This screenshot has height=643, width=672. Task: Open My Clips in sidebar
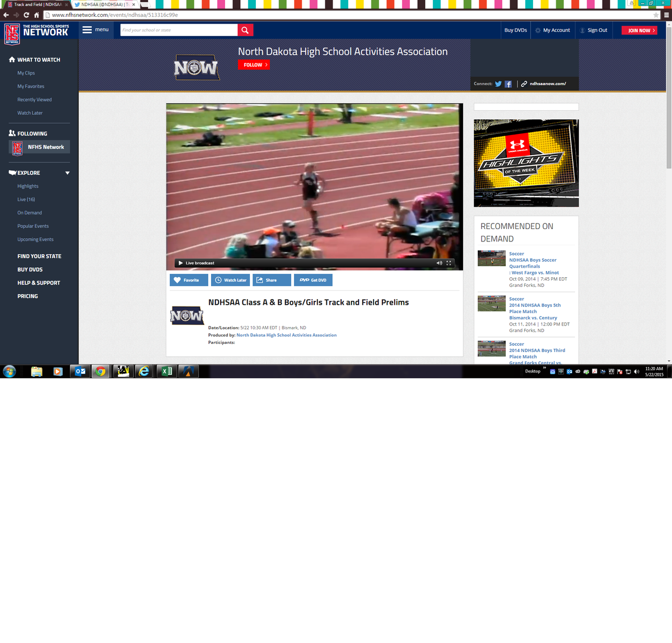[x=26, y=73]
